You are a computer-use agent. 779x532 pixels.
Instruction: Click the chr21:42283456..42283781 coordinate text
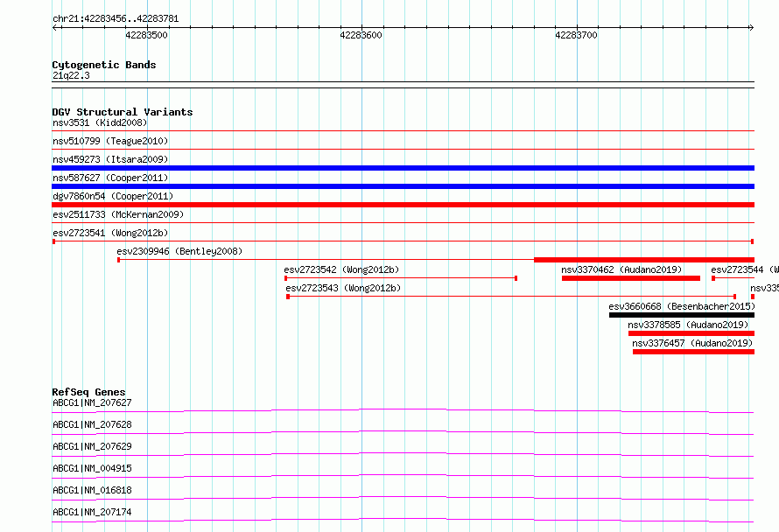[x=116, y=18]
